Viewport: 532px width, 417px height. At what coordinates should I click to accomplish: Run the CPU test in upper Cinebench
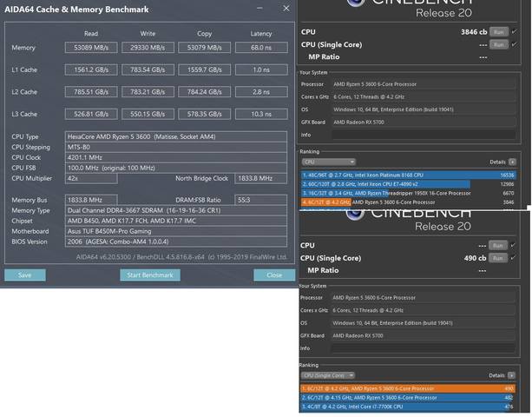pyautogui.click(x=497, y=31)
